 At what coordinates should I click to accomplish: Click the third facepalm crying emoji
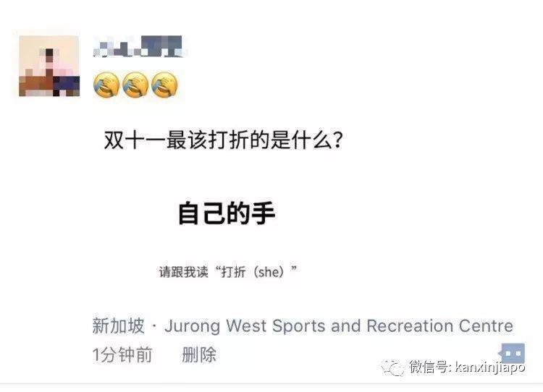(164, 85)
